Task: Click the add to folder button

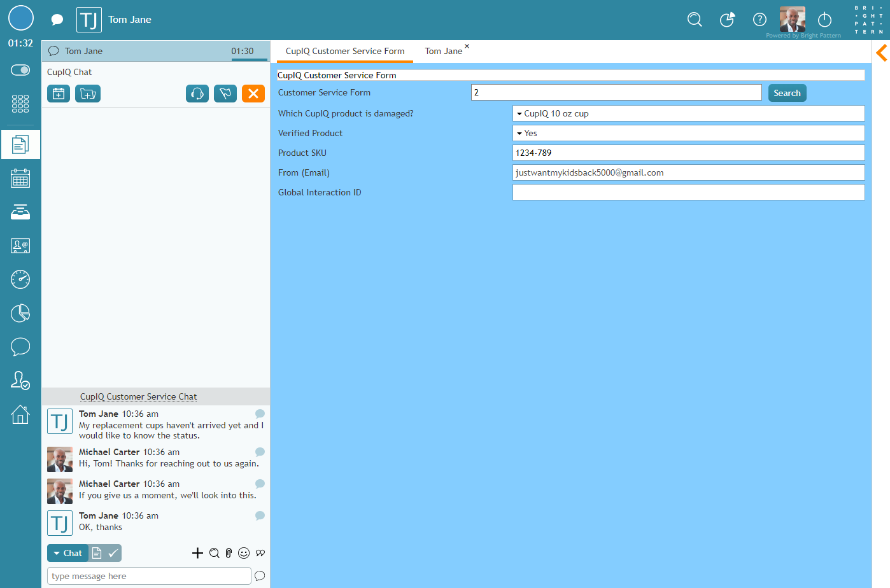Action: (88, 94)
